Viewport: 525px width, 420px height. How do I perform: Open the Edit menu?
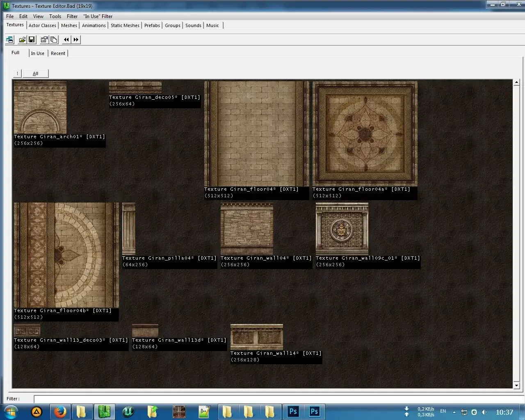click(x=23, y=16)
